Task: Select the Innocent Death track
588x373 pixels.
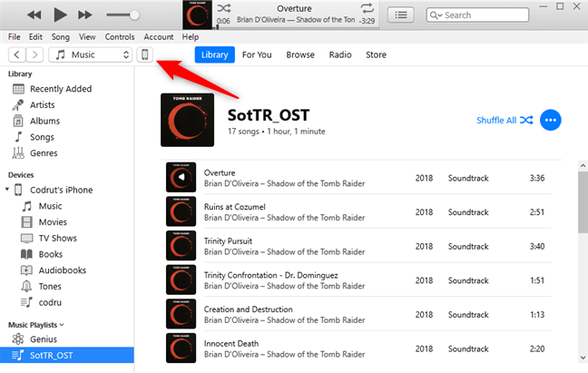Action: click(358, 348)
